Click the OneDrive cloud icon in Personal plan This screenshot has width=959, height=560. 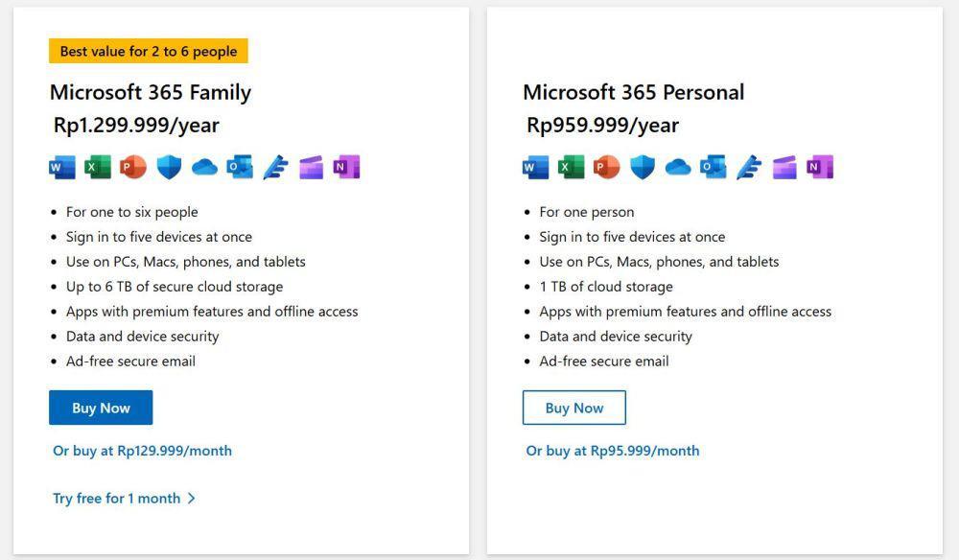(x=678, y=167)
